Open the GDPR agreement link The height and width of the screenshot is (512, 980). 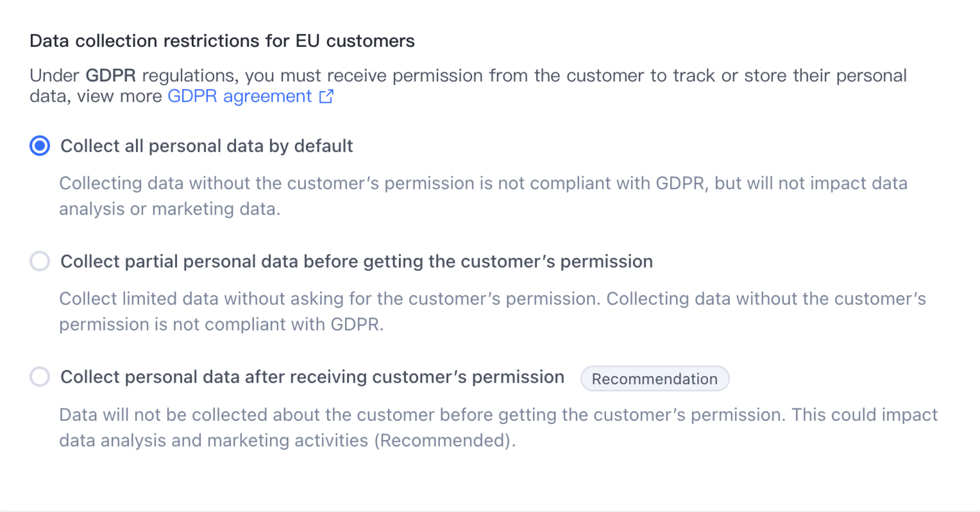click(239, 96)
